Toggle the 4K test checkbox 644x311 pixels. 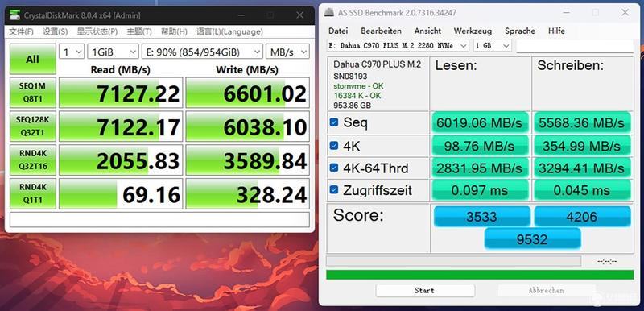[334, 146]
